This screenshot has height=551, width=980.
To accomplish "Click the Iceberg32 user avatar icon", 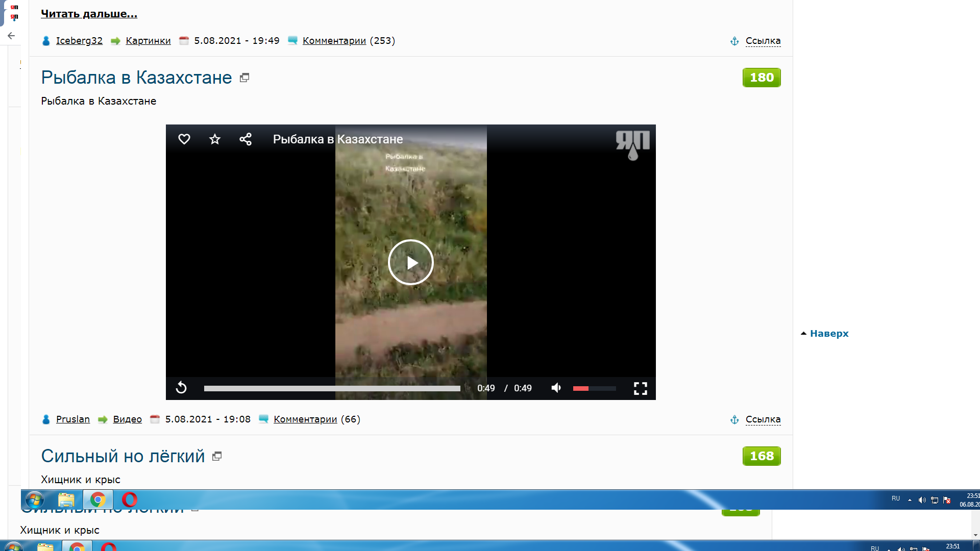I will tap(46, 41).
